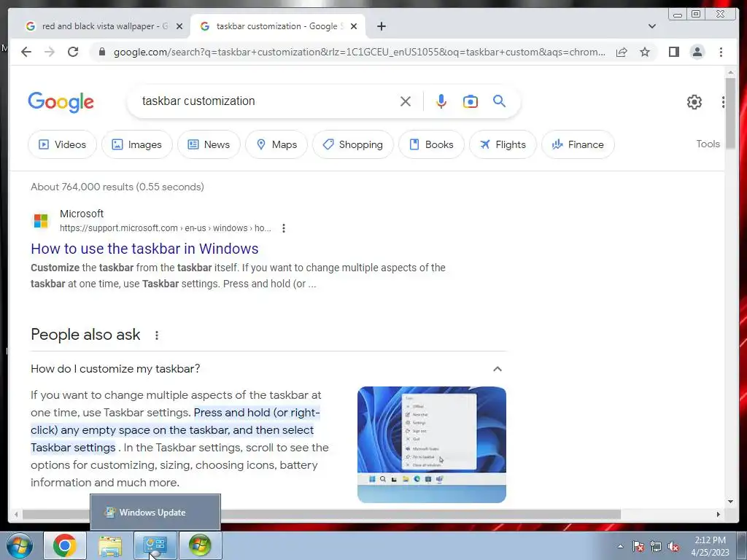Click the support.microsoft.com result URL
The height and width of the screenshot is (560, 747).
(x=166, y=228)
